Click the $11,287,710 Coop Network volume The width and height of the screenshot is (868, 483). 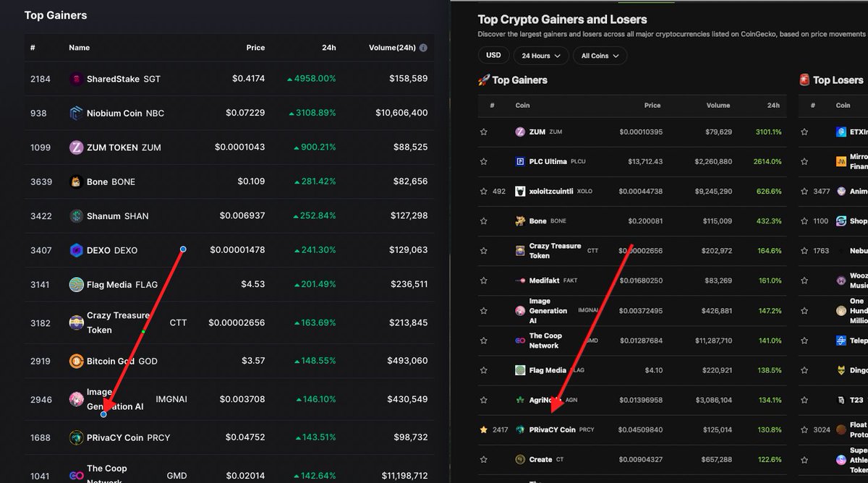[712, 341]
